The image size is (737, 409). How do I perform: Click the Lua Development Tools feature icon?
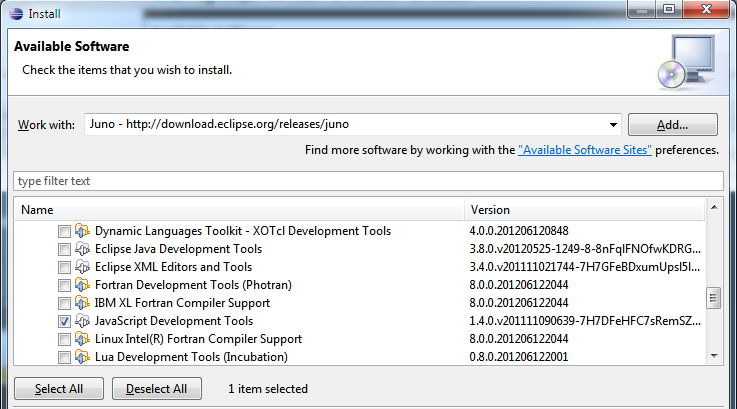coord(82,357)
